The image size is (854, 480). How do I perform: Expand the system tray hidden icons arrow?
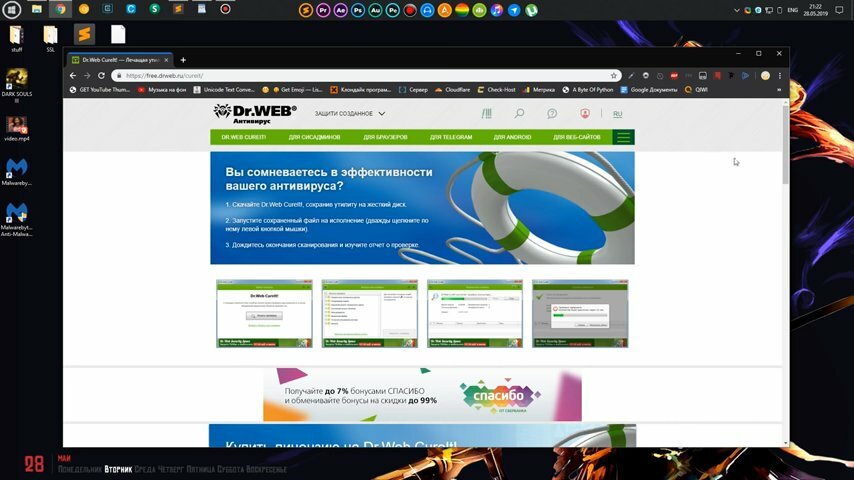click(x=736, y=10)
